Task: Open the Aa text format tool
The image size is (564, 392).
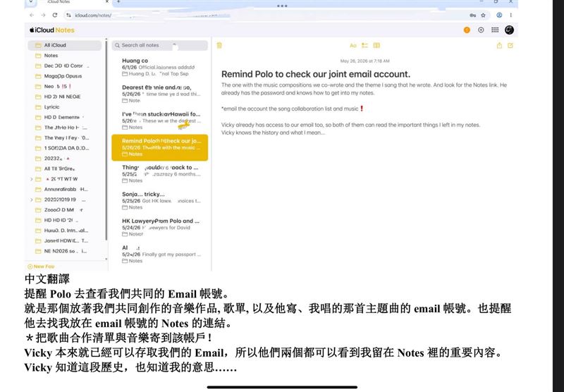Action: click(x=353, y=45)
